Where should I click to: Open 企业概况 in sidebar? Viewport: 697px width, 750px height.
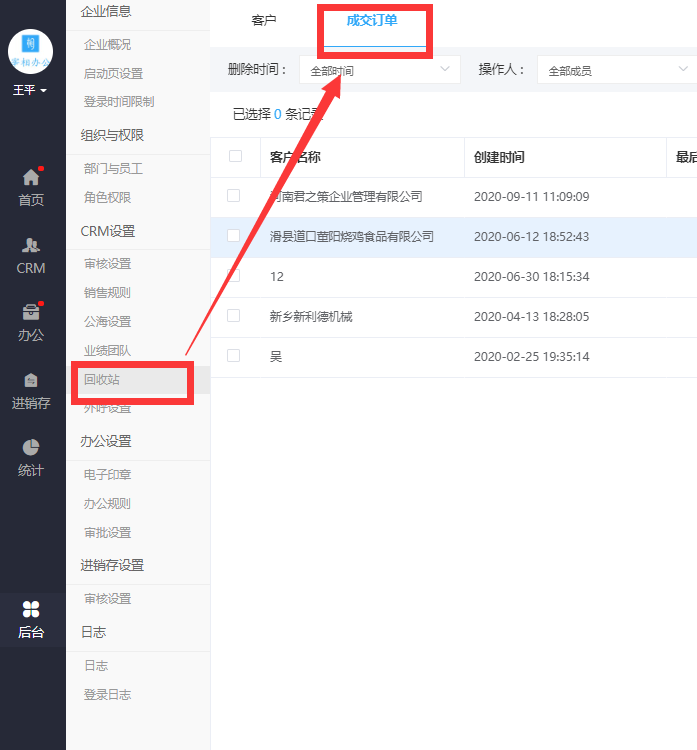click(107, 44)
